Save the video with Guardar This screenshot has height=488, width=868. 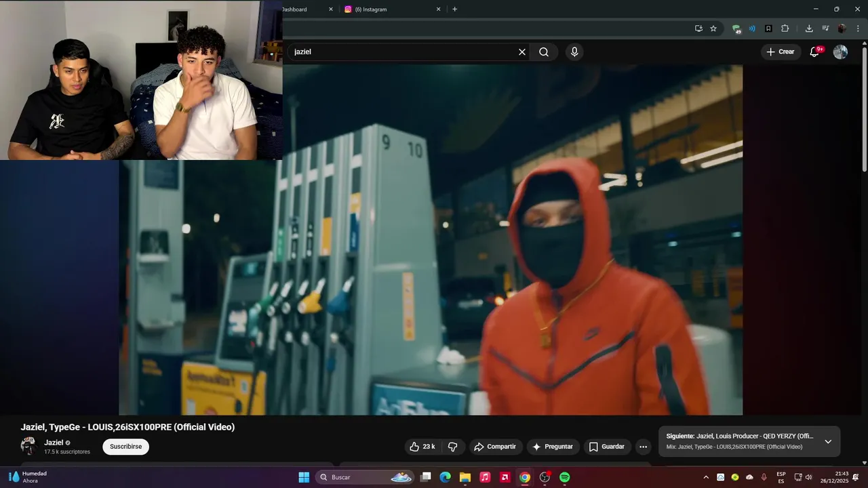point(607,447)
